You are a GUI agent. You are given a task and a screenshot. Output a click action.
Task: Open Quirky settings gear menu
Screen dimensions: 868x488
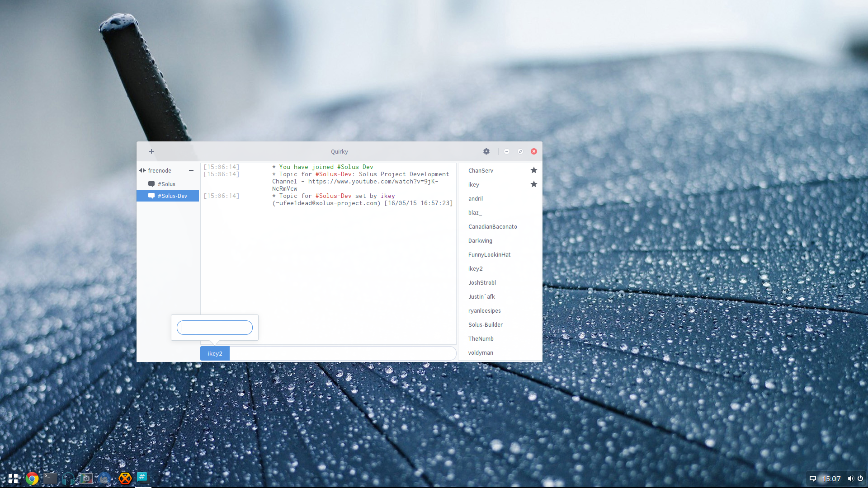[x=486, y=151]
